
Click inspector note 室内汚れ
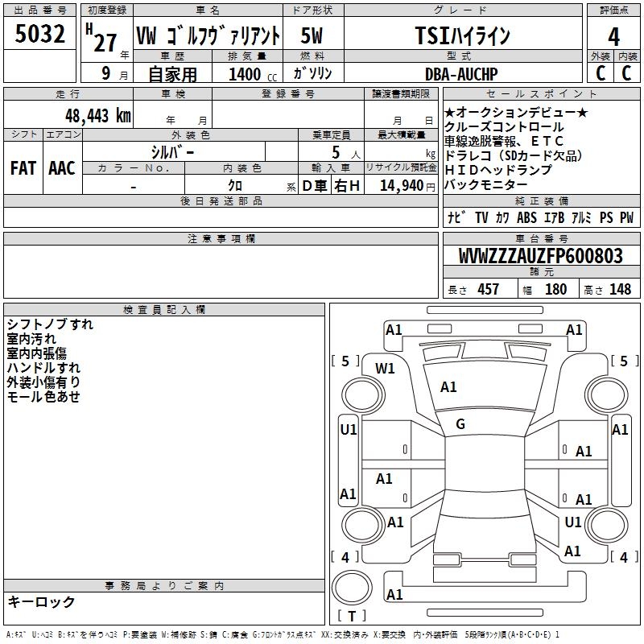click(x=31, y=339)
